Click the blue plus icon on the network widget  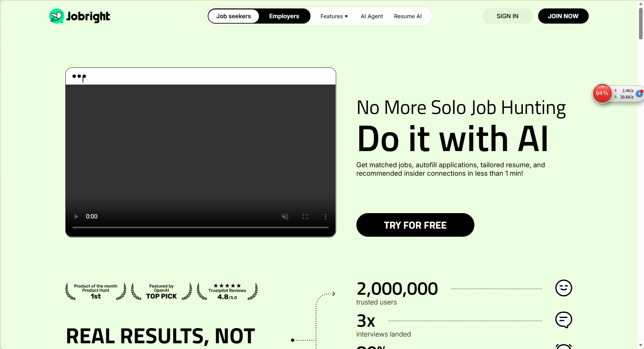click(639, 94)
